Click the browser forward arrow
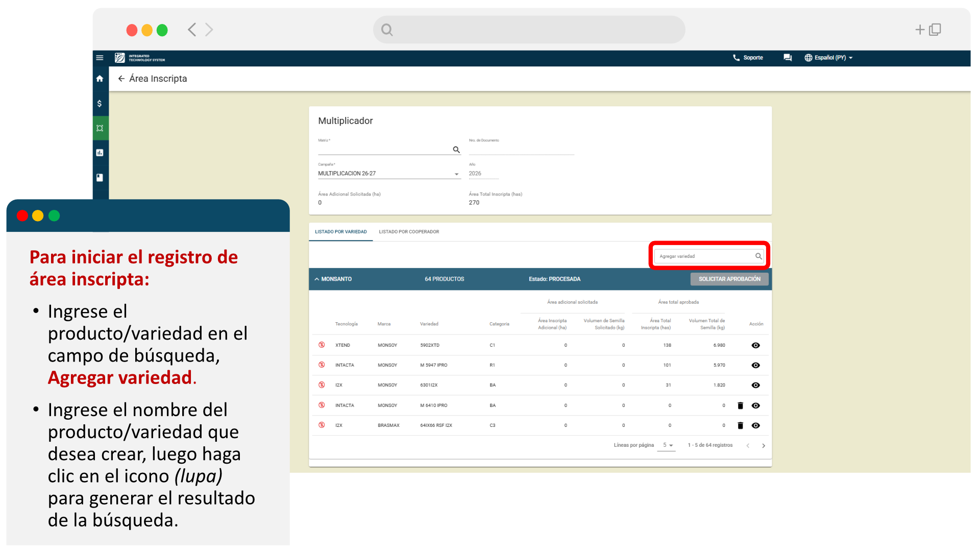The image size is (980, 552). (209, 30)
